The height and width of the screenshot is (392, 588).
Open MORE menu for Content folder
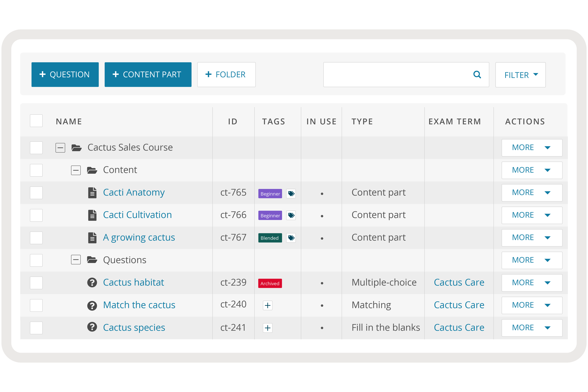pyautogui.click(x=532, y=170)
